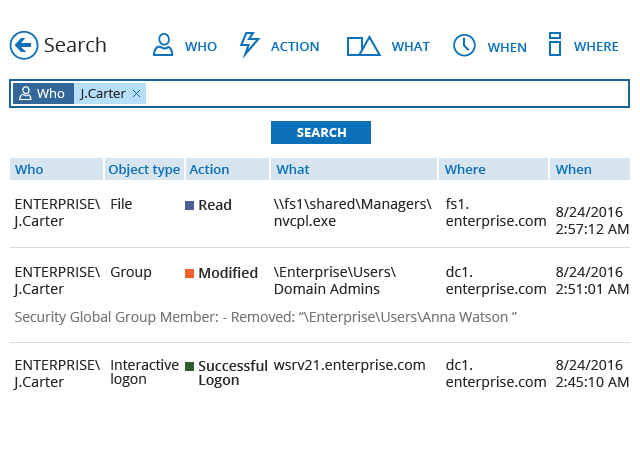640x450 pixels.
Task: Click the Group object type cell
Action: coord(131,272)
